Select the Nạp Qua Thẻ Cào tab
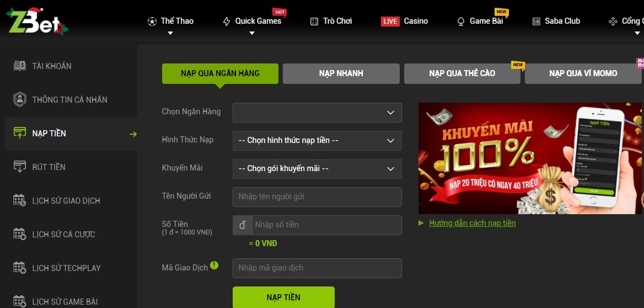Screen dimensions: 644x308 pos(462,73)
